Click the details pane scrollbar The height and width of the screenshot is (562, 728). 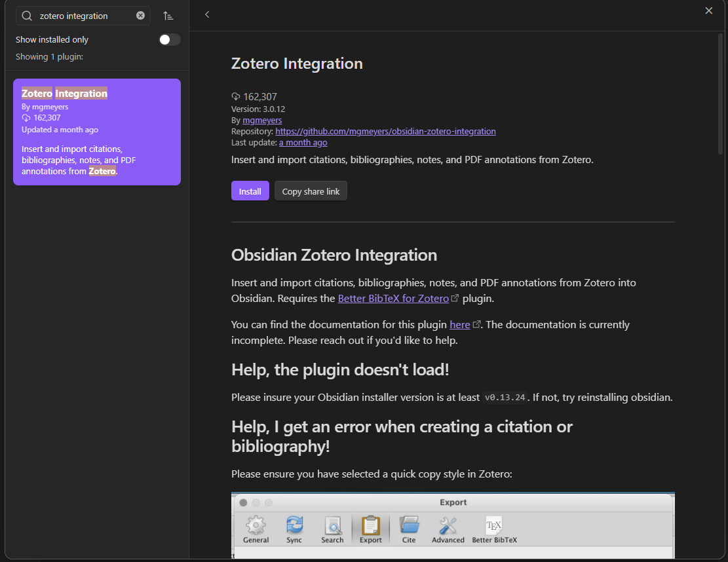pyautogui.click(x=720, y=93)
